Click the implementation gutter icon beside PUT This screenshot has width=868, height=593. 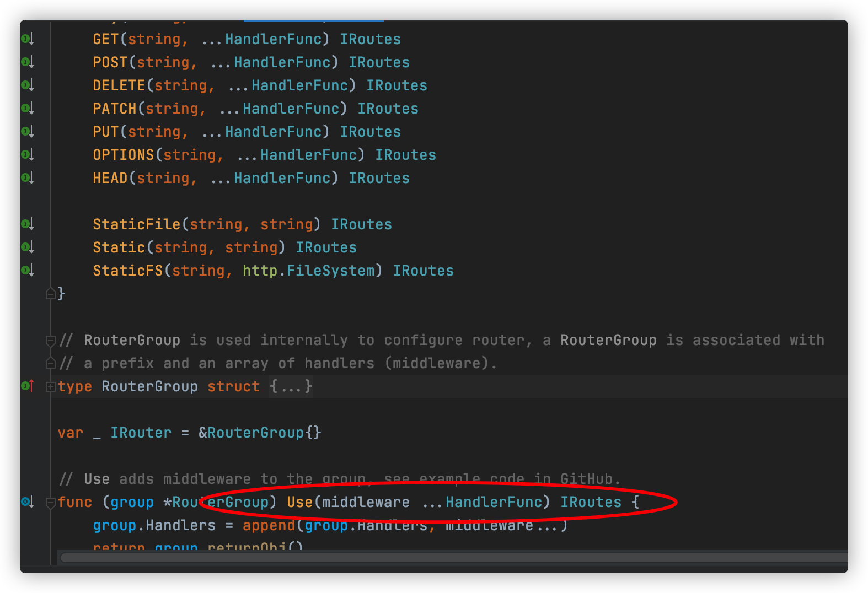(28, 132)
